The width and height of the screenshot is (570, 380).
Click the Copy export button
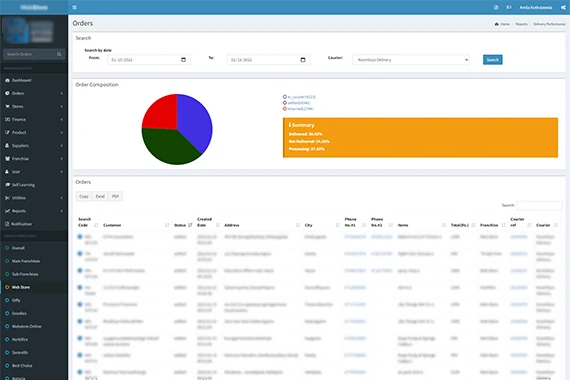tap(84, 196)
